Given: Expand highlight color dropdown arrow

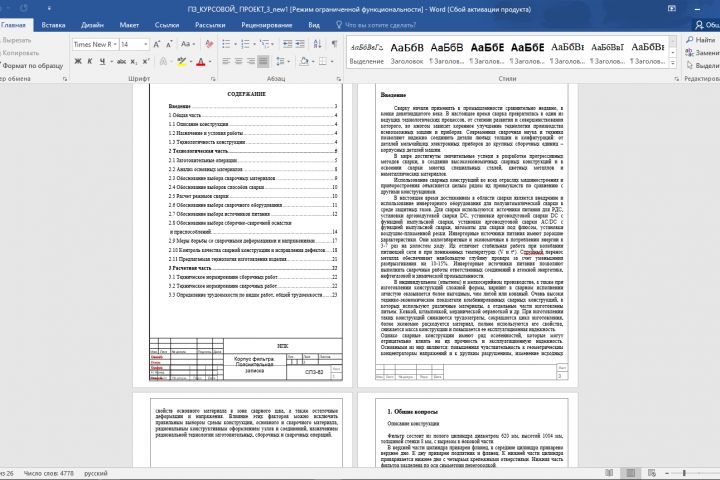Looking at the screenshot, I should [191, 61].
